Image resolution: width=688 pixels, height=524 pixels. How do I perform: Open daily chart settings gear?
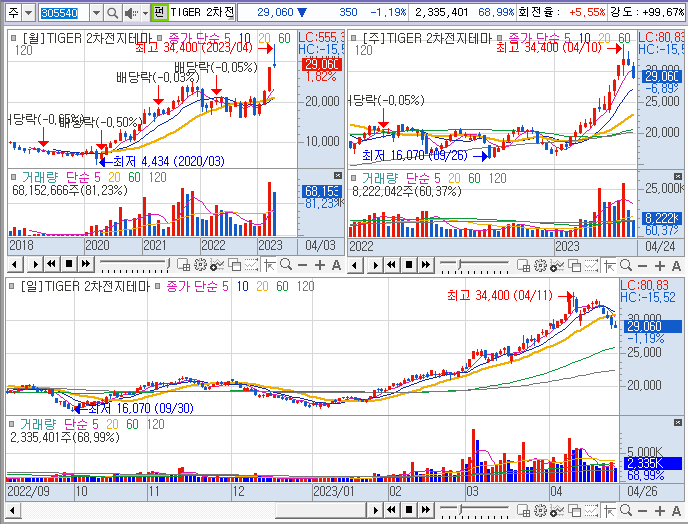(x=541, y=510)
